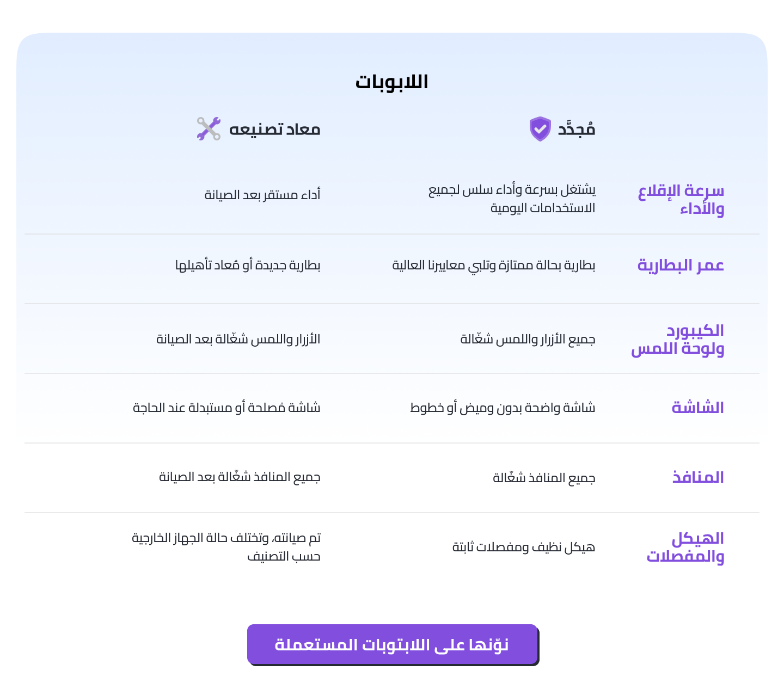Click the text هيكل نظيف ومفصلات ثابتة

tap(524, 547)
